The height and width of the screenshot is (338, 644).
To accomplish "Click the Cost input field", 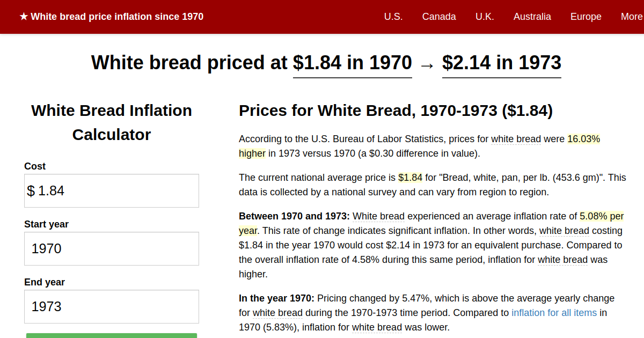I will tap(111, 190).
